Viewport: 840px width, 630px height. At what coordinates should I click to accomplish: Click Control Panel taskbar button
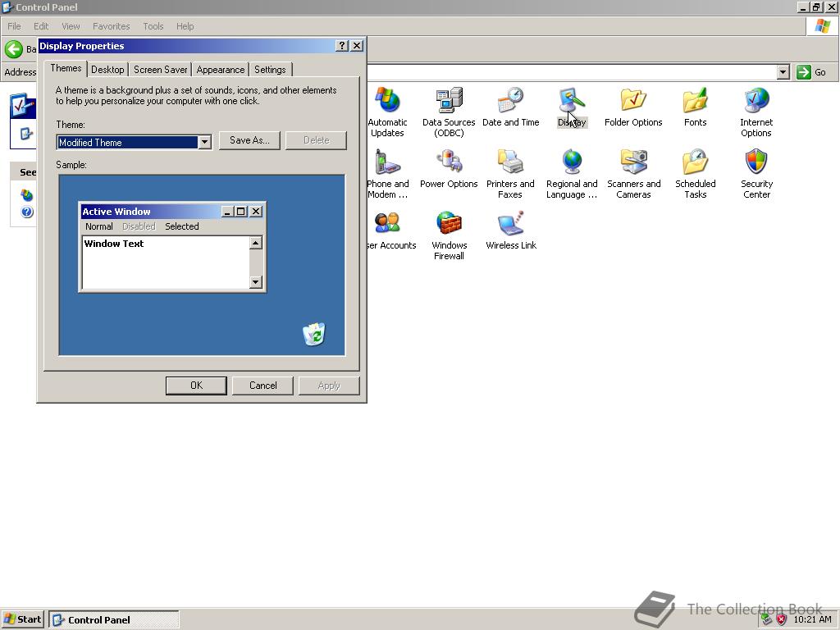tap(113, 620)
